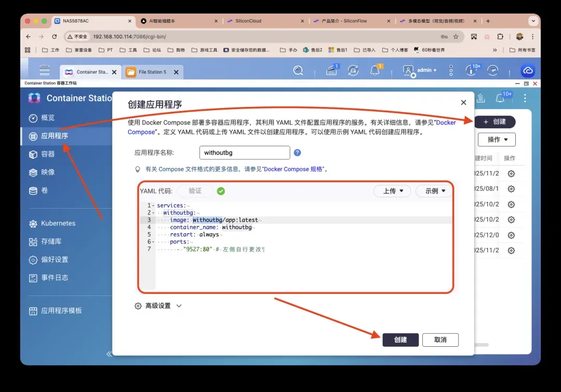Select 容器 in the left sidebar
Viewport: 561px width, 392px height.
pyautogui.click(x=48, y=154)
